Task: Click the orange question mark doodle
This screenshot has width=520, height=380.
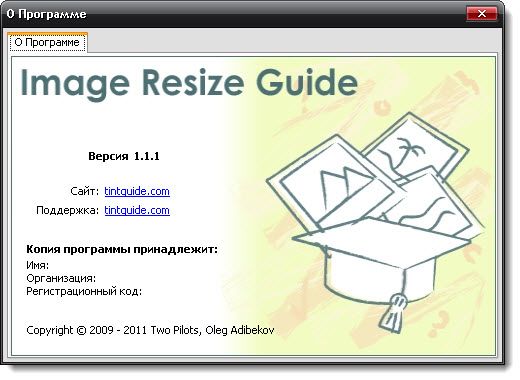Action: pos(439,323)
